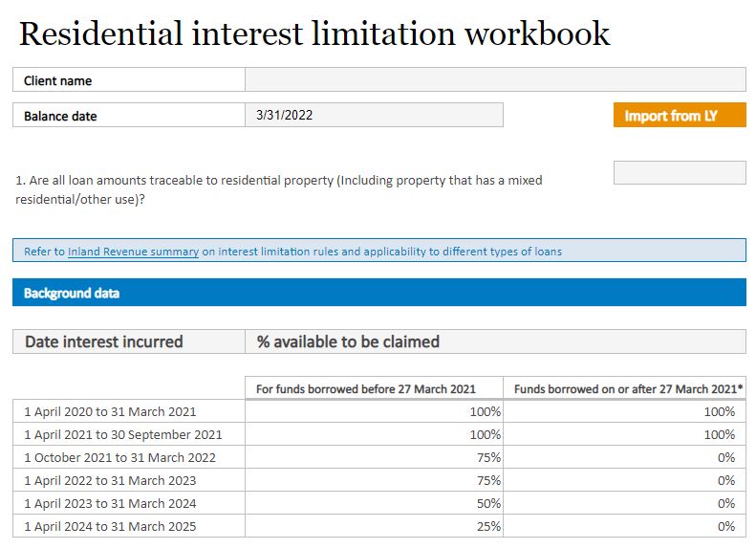Image resolution: width=756 pixels, height=549 pixels.
Task: Click the empty Client name input field
Action: (495, 80)
